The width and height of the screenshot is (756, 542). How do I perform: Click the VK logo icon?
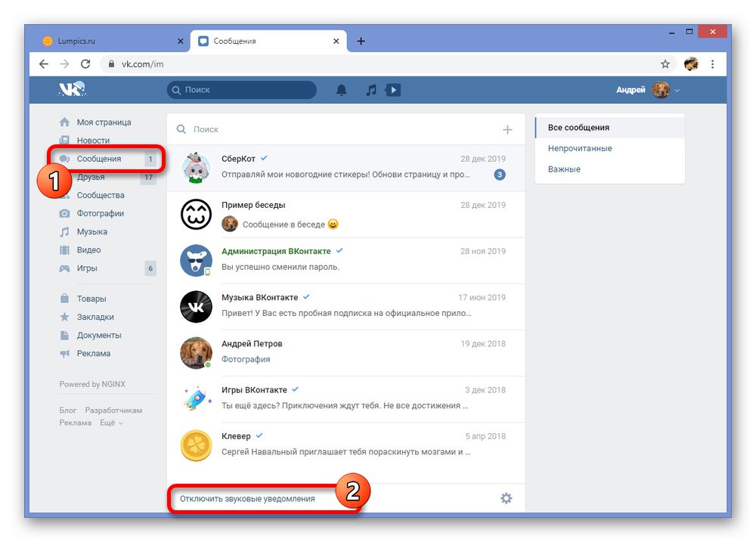73,89
